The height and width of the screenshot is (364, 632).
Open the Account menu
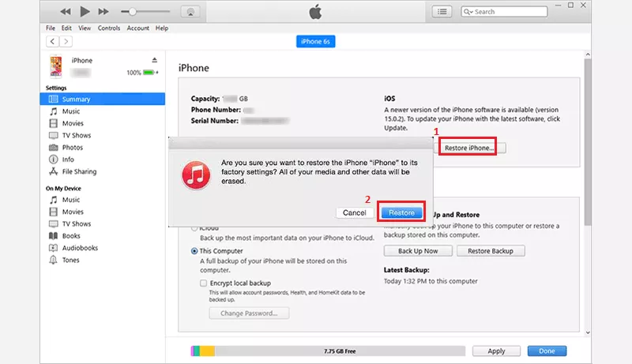137,28
